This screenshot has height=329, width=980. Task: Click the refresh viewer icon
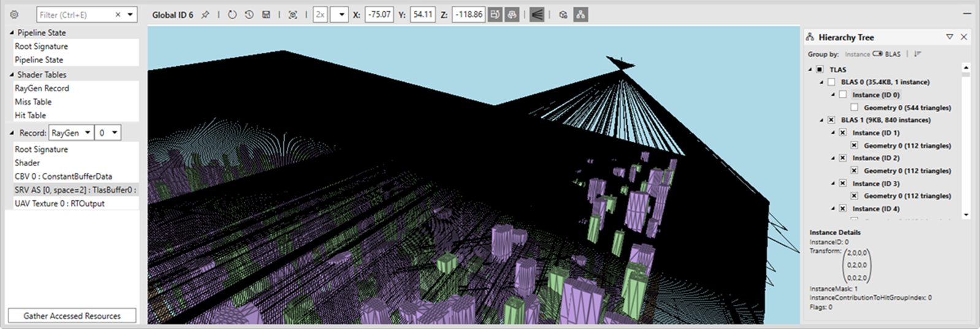[232, 15]
